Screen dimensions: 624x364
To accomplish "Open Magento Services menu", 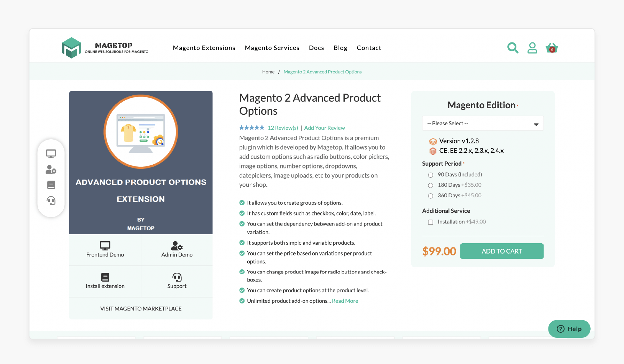I will [x=272, y=48].
